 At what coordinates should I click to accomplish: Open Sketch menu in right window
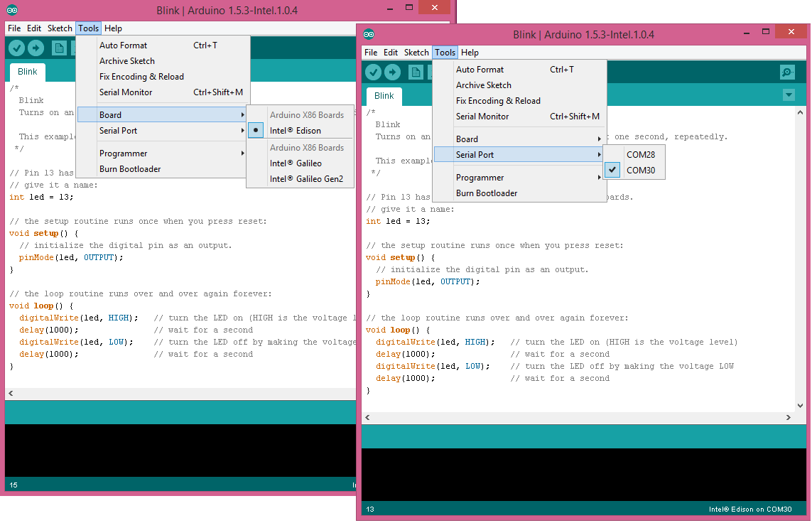pos(416,53)
